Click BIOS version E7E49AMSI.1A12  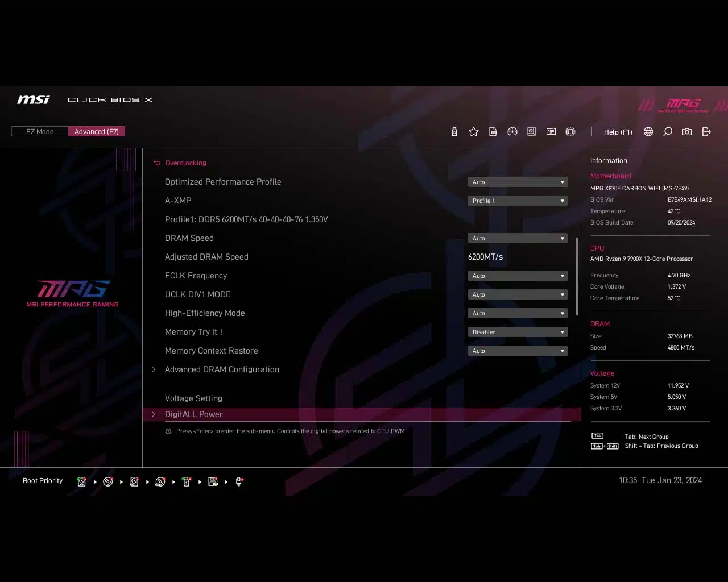[x=689, y=199]
